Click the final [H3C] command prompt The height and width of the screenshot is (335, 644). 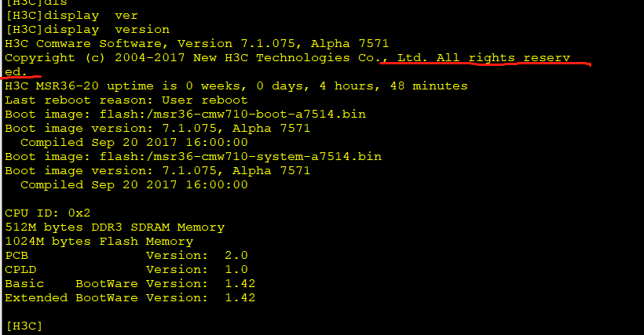coord(24,325)
